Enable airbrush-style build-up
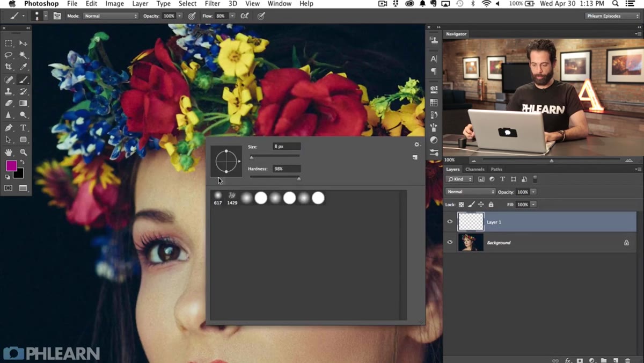 pyautogui.click(x=245, y=16)
